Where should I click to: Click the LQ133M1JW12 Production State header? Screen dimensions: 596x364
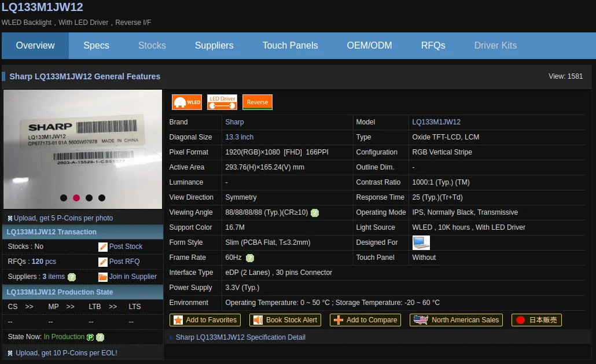(83, 292)
